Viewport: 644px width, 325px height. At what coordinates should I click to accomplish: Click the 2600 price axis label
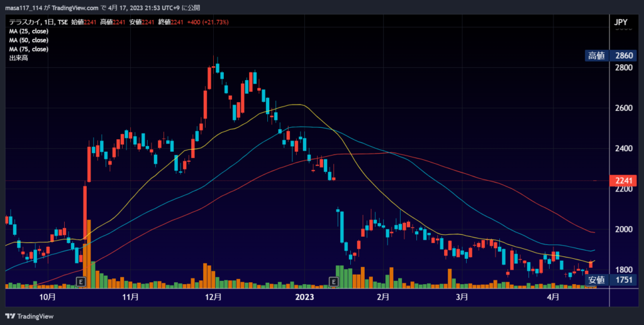(x=623, y=108)
